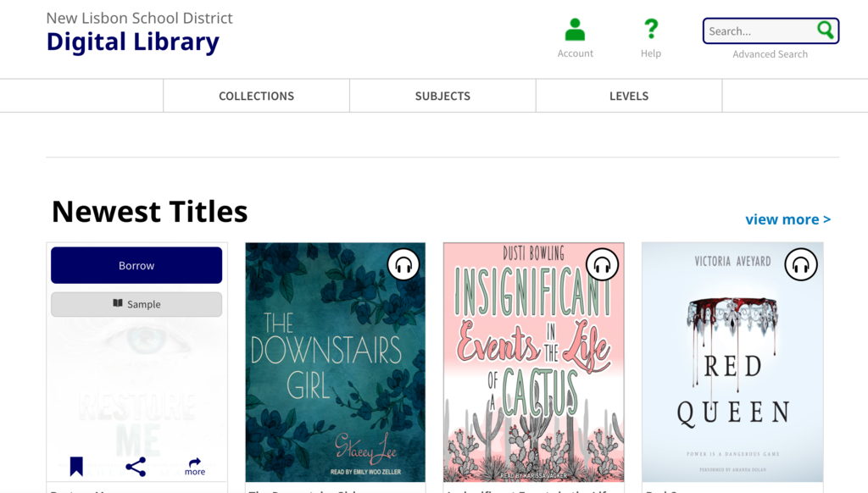Open the Subjects menu

[442, 96]
